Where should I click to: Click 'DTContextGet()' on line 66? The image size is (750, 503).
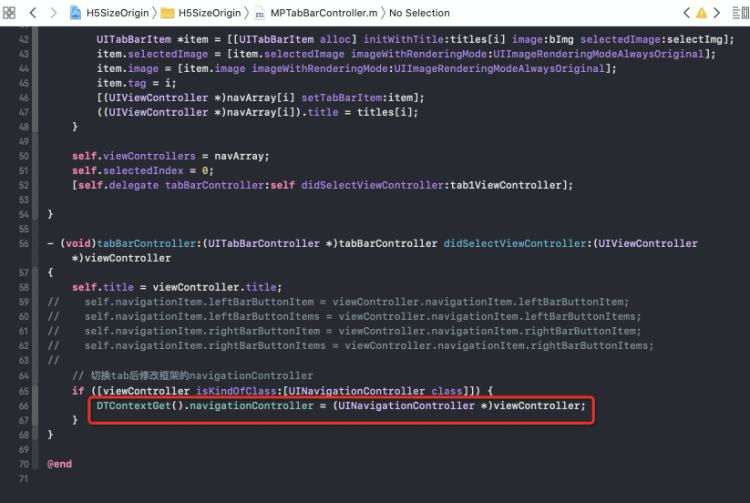[140, 405]
